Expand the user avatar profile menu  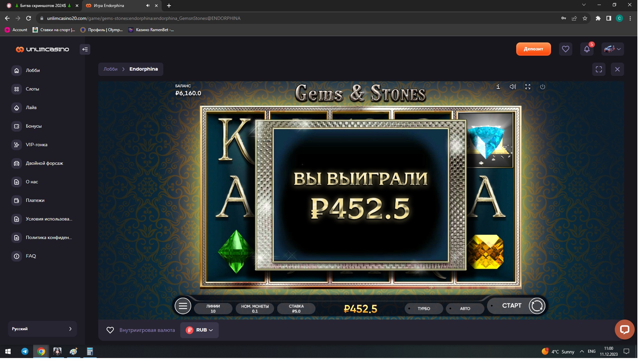[612, 49]
